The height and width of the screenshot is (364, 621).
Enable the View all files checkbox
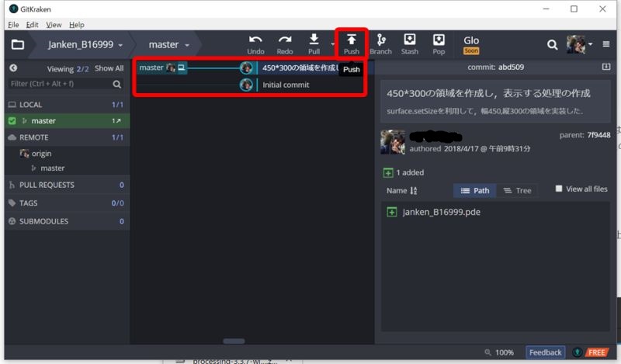(x=559, y=189)
